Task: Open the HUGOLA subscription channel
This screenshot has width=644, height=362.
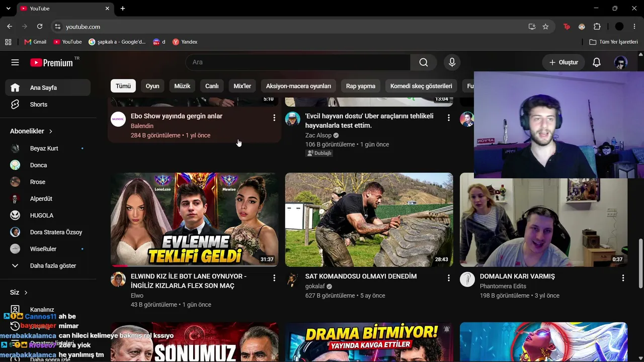Action: point(48,215)
